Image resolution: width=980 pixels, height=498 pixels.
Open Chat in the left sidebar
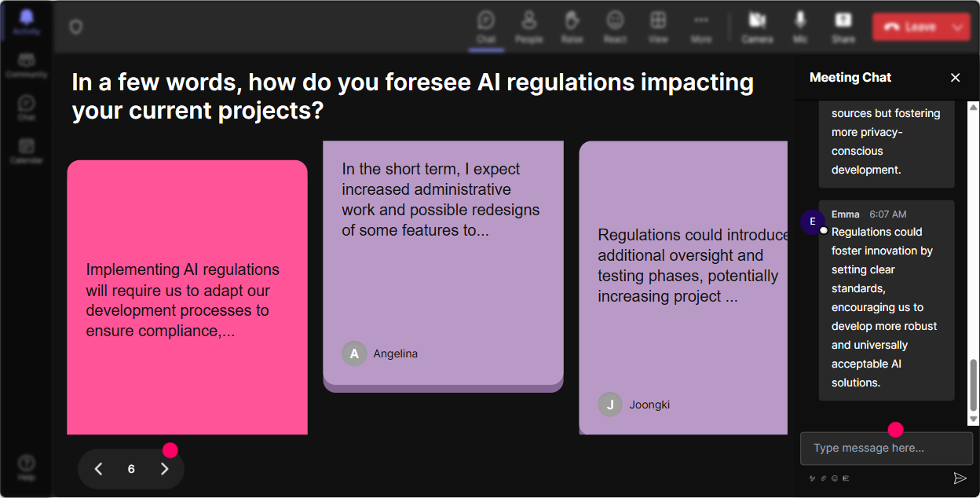[27, 108]
